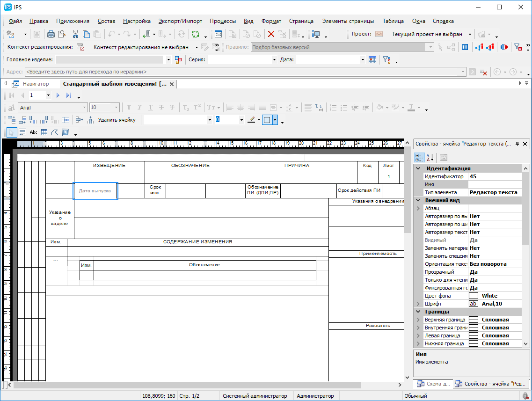Screen dimensions: 532x401
Task: Click the Цвет фона White swatch
Action: (474, 296)
